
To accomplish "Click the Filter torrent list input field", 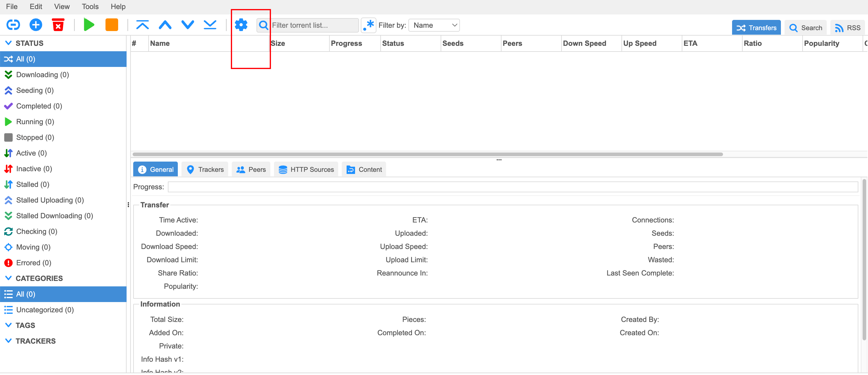I will click(x=313, y=25).
